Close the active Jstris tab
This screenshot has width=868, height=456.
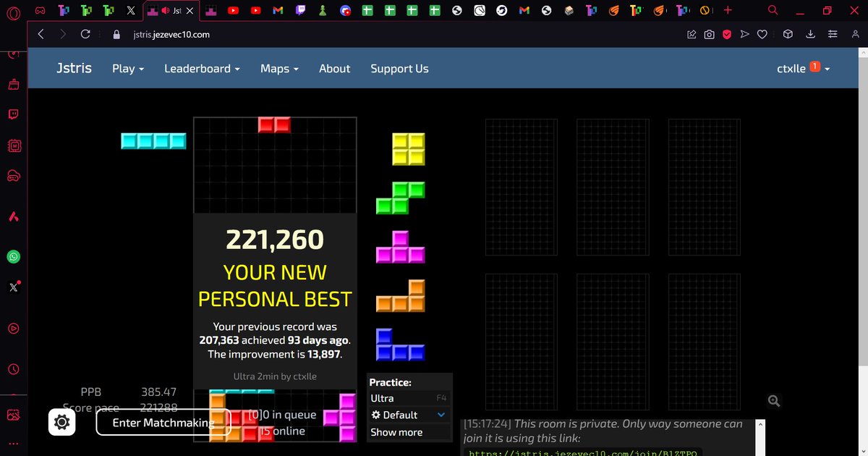pos(190,11)
